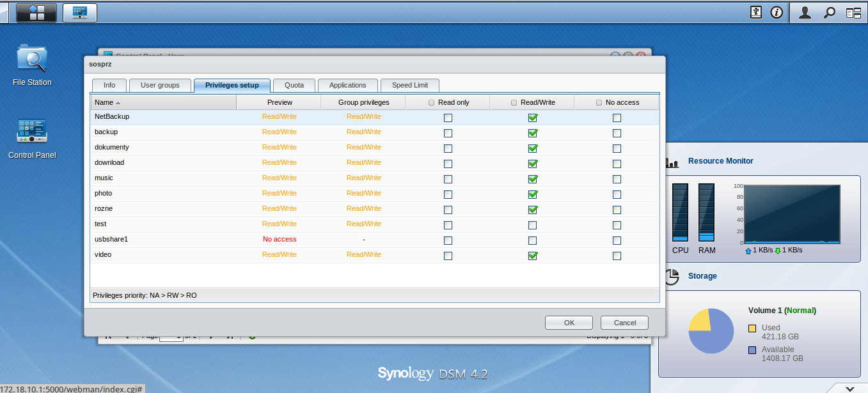Toggle No access header select-all checkbox
The height and width of the screenshot is (393, 868).
click(599, 103)
